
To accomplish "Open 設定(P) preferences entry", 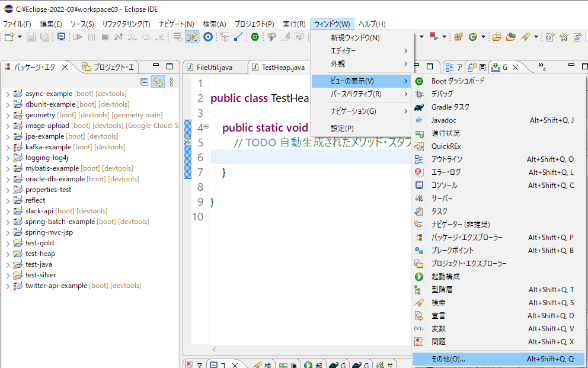I will click(x=362, y=128).
